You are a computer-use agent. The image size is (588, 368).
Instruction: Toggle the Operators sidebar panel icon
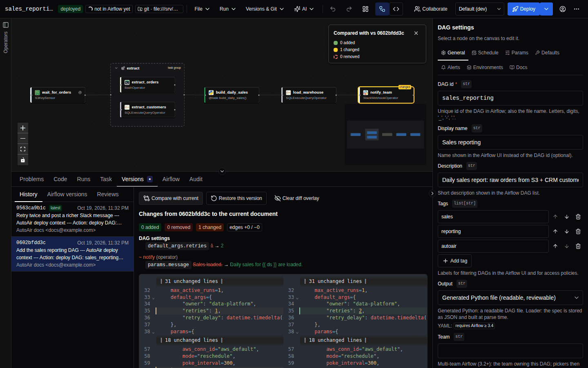[x=6, y=25]
